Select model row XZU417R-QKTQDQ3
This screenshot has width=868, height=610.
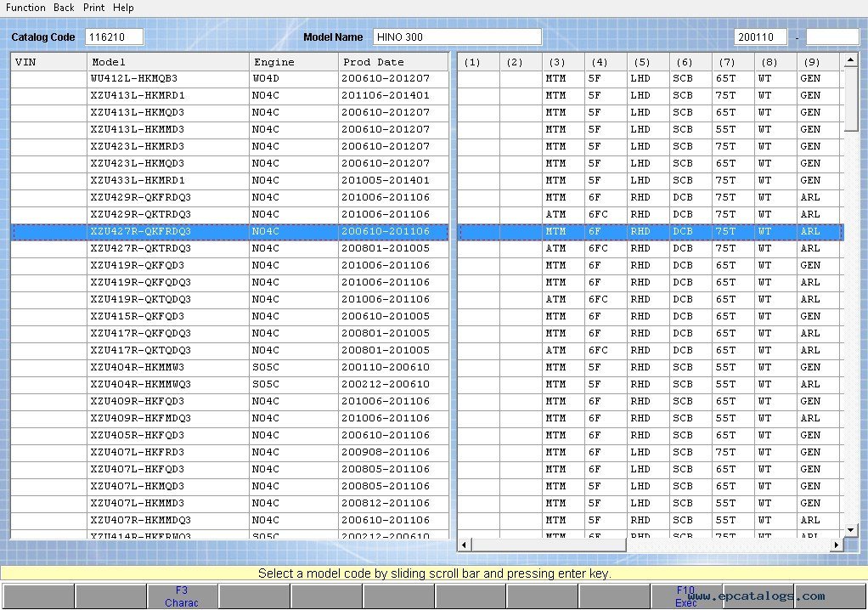click(x=229, y=350)
